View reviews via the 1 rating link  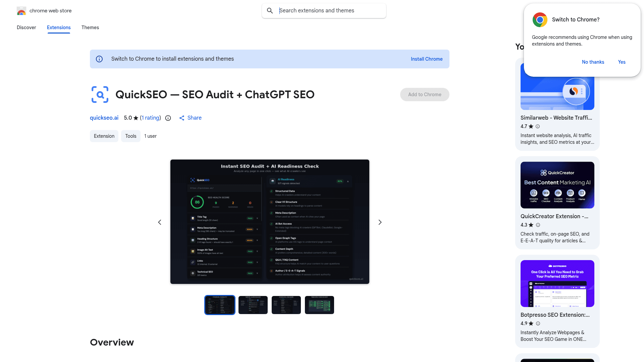point(150,118)
